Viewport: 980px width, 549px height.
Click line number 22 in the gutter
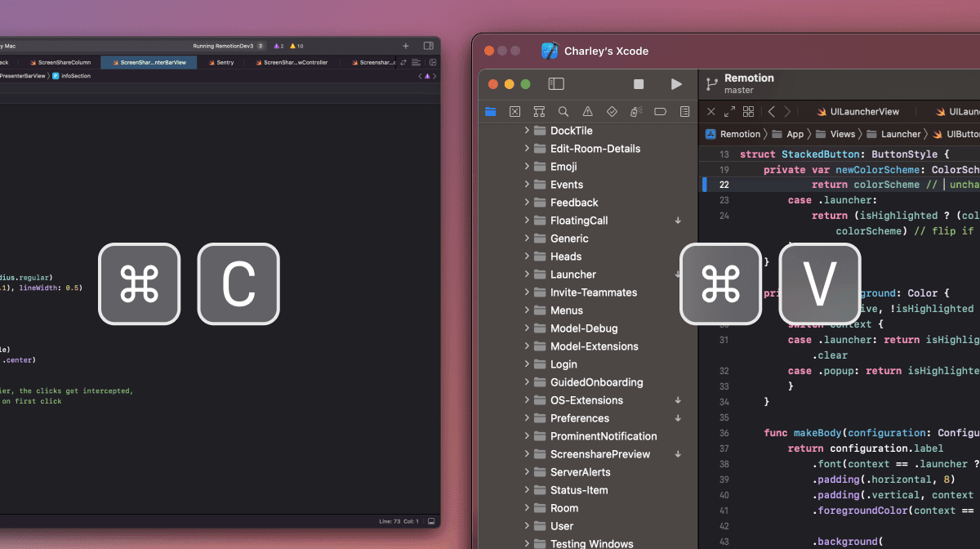pos(724,185)
